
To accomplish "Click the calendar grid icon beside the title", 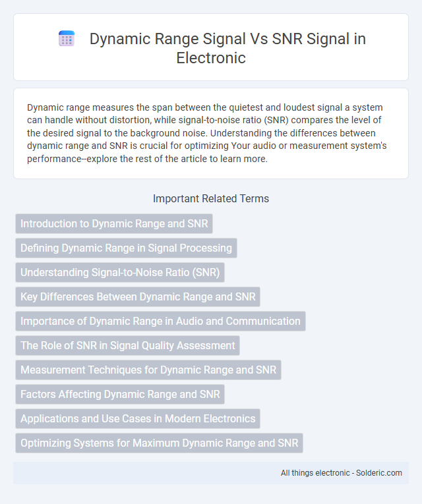I will point(67,39).
